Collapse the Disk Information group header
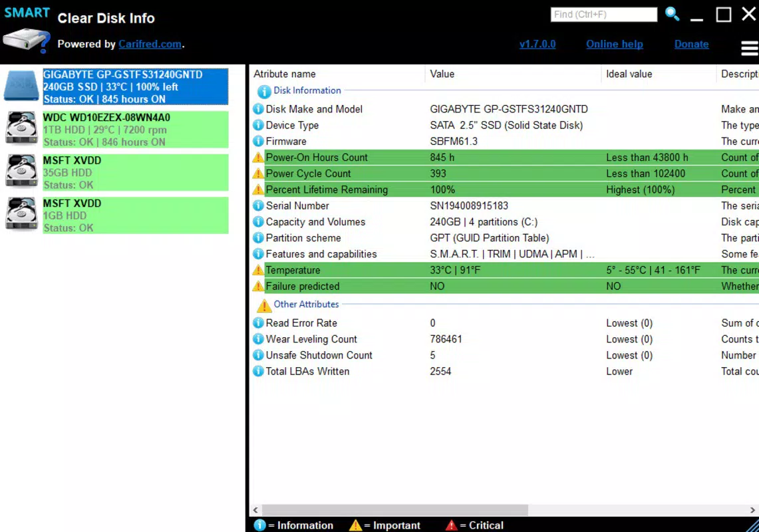This screenshot has width=759, height=532. [x=307, y=90]
